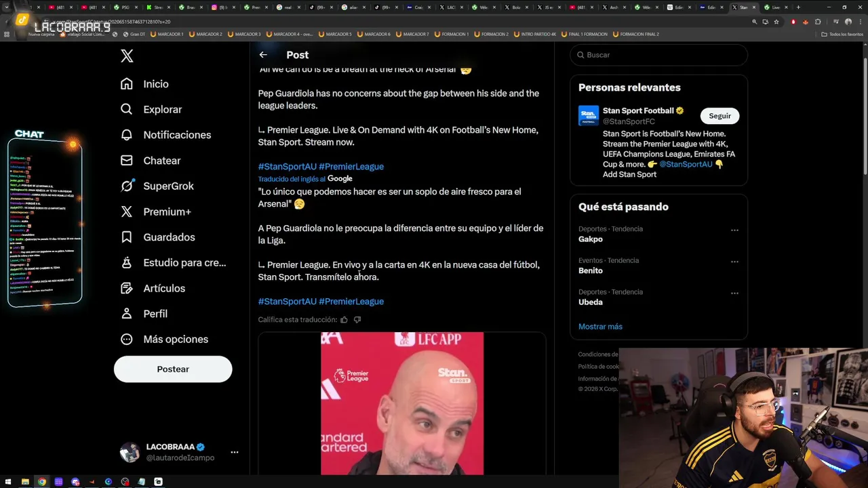Click Google translation attribution link
The height and width of the screenshot is (488, 868).
[340, 179]
